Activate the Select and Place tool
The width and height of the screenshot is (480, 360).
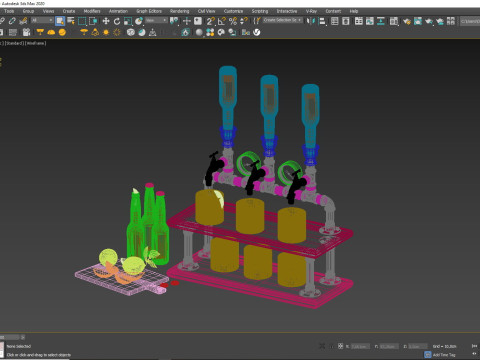point(139,21)
